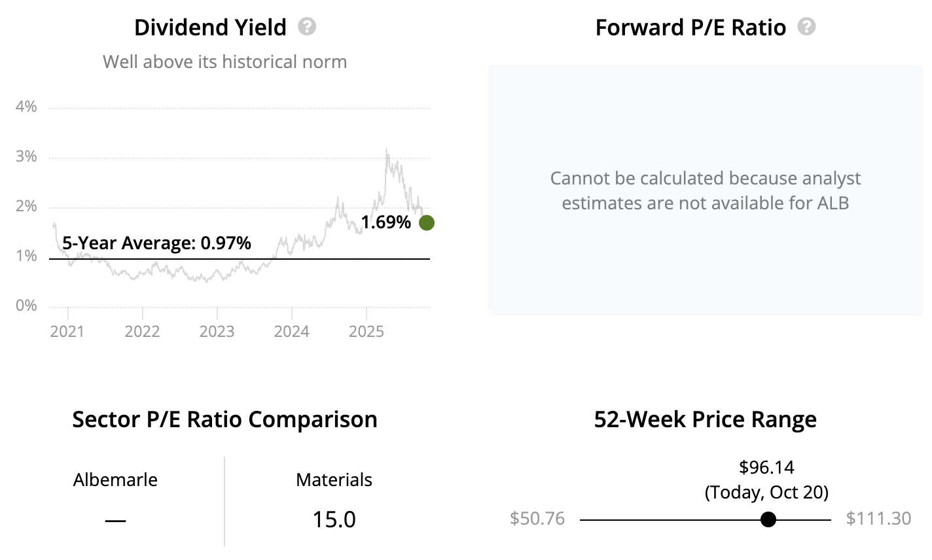Click the 'Well above its historical norm' subtitle

coord(224,62)
